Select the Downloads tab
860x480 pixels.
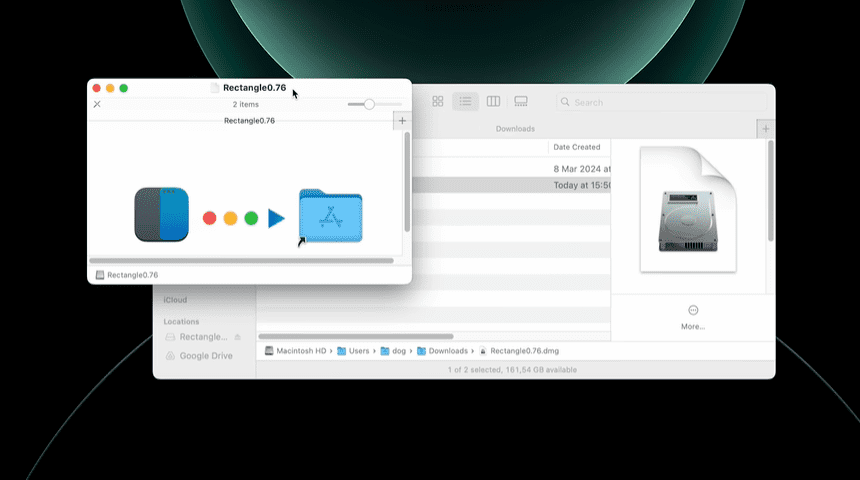coord(515,129)
